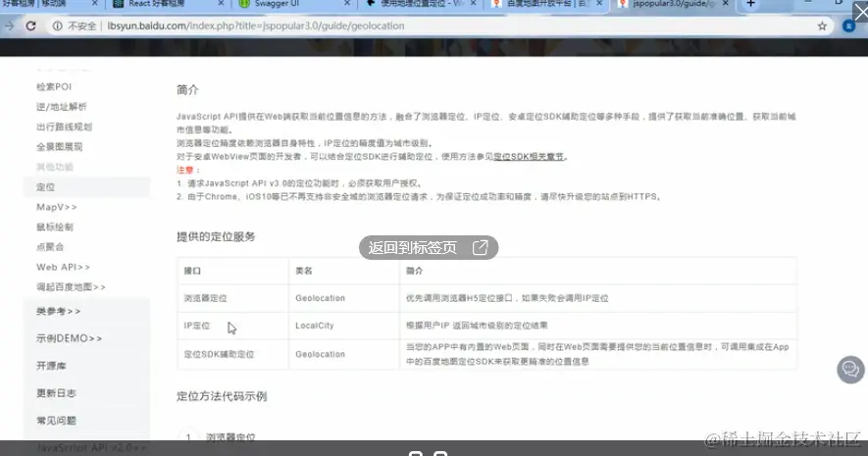Expand 调起百度地图>> in the sidebar
The image size is (868, 456).
point(71,287)
